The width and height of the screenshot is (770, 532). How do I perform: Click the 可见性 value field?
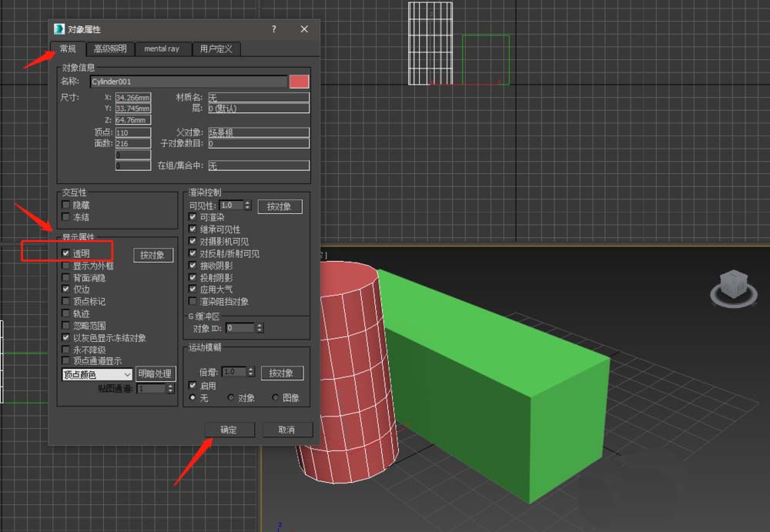click(x=231, y=206)
